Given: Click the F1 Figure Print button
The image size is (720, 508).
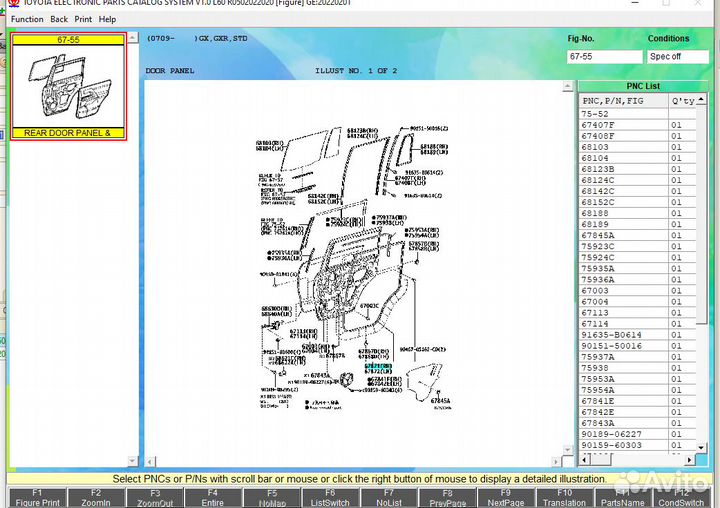Looking at the screenshot, I should click(x=37, y=497).
